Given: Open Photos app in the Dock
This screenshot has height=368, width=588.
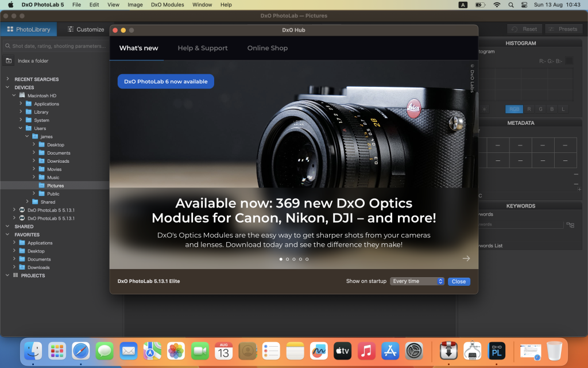Looking at the screenshot, I should pos(176,351).
